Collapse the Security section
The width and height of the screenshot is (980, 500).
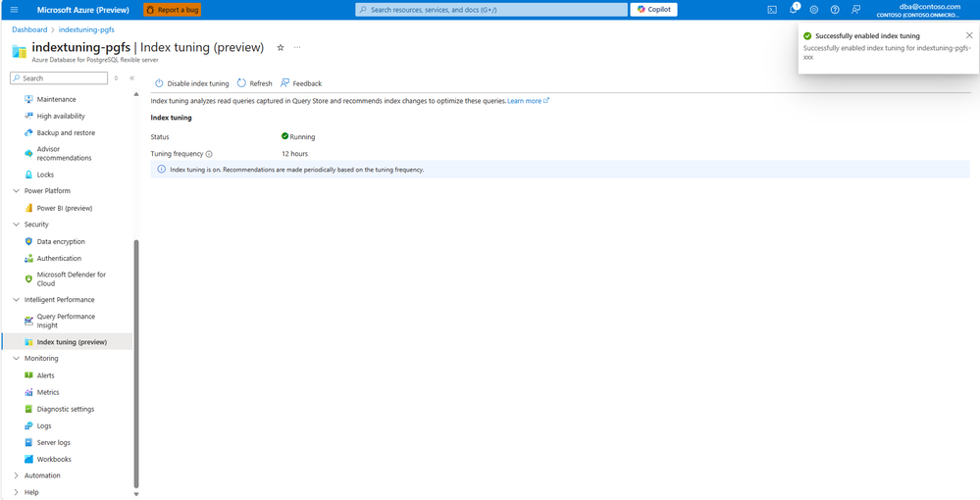[x=17, y=225]
